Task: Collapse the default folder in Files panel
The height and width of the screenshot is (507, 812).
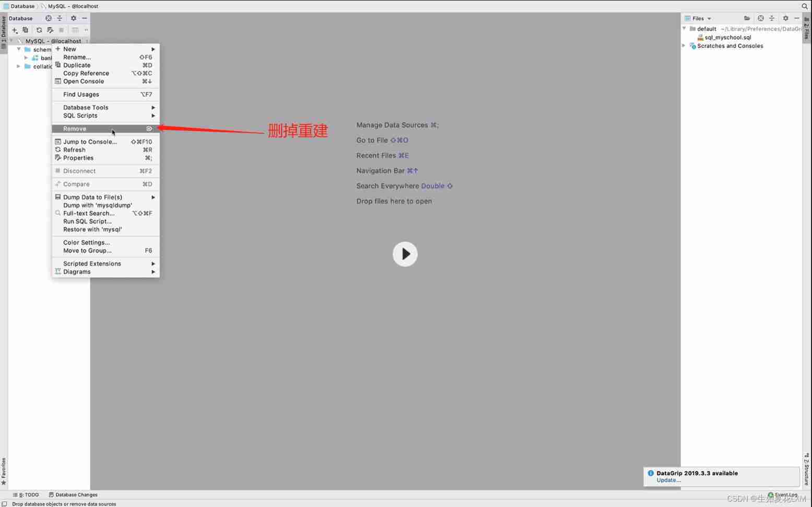Action: (x=685, y=29)
